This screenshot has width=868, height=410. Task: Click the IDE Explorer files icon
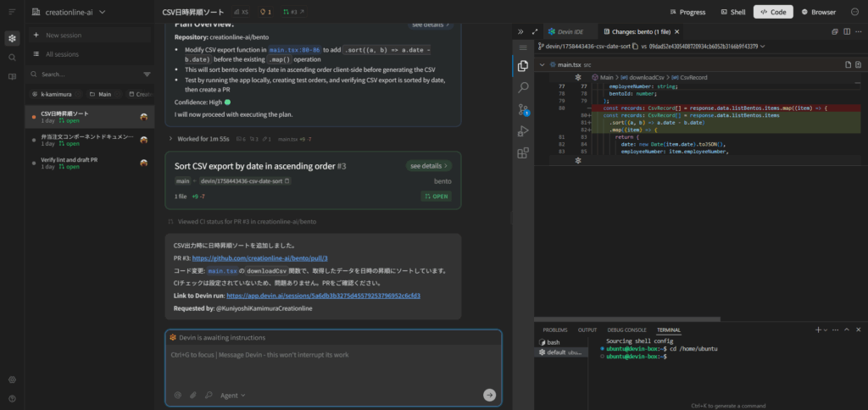[x=524, y=65]
